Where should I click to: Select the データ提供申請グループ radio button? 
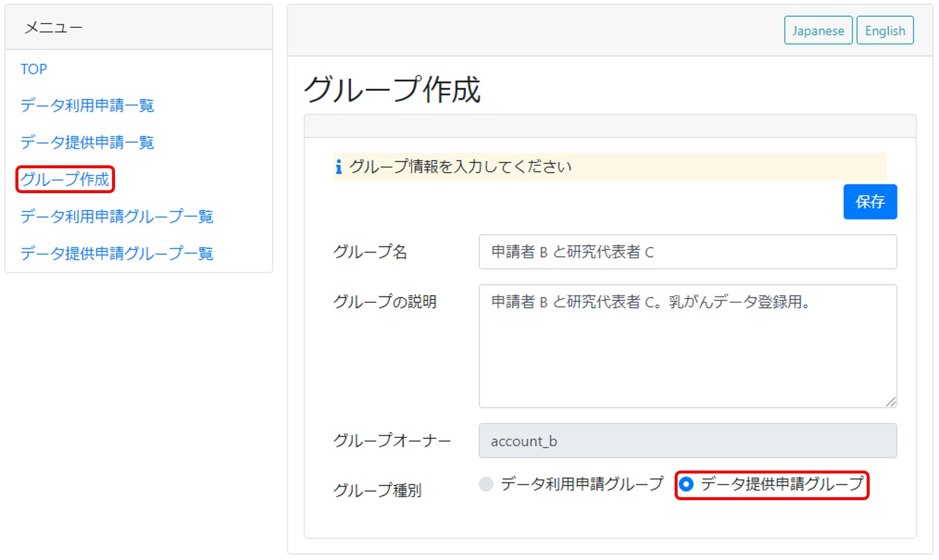(686, 484)
